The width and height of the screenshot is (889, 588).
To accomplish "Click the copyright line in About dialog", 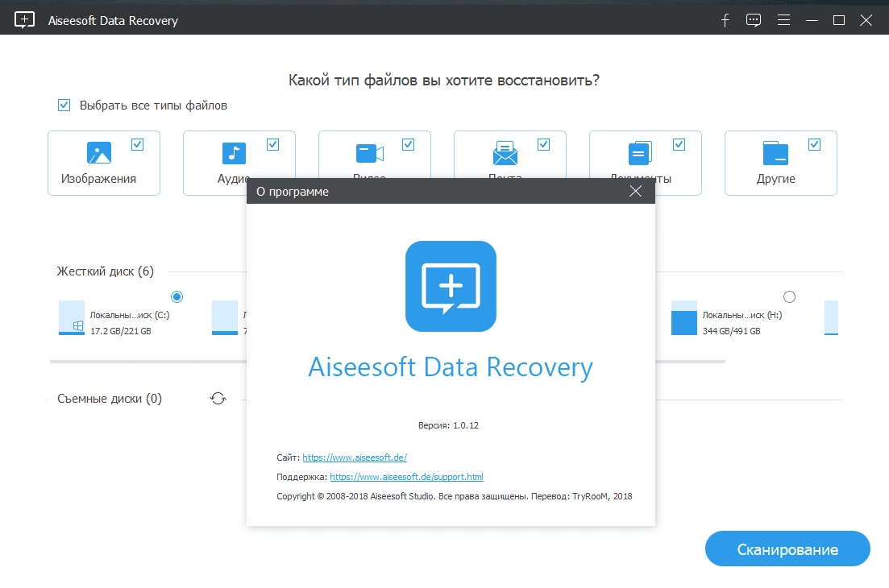I will pos(454,496).
